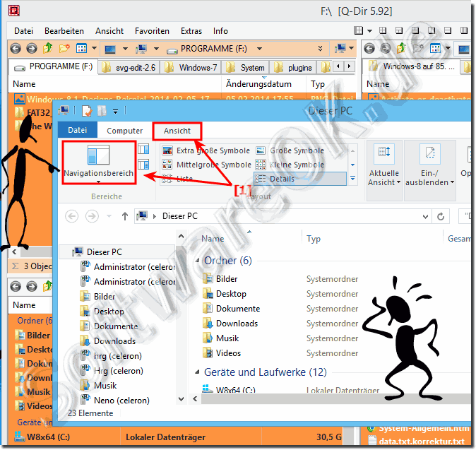Switch to the Computer ribbon tab
The width and height of the screenshot is (476, 450).
coord(124,131)
